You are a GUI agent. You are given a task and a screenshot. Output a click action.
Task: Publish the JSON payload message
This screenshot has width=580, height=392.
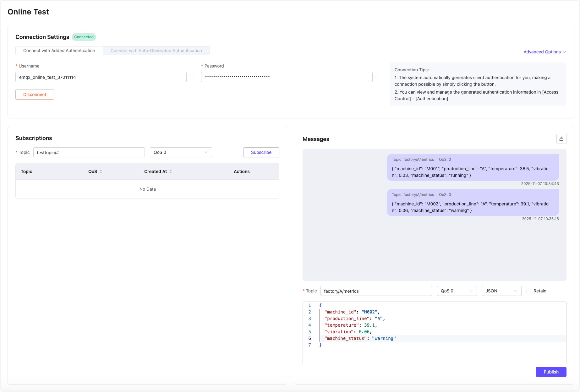click(551, 372)
